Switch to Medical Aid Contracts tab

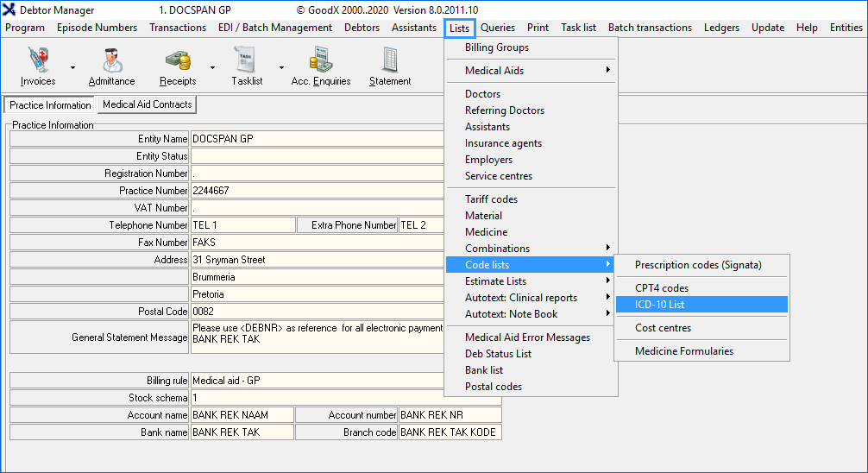[x=148, y=104]
